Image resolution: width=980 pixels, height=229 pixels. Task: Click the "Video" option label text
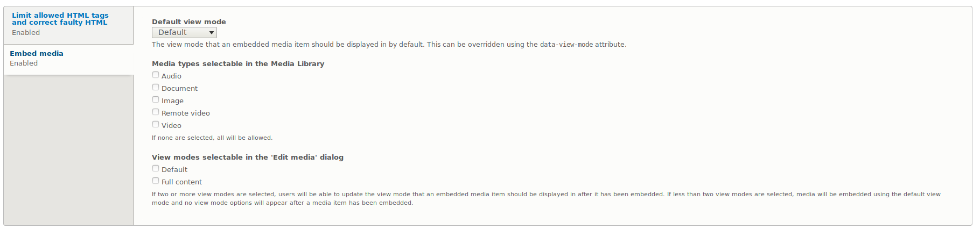(171, 126)
